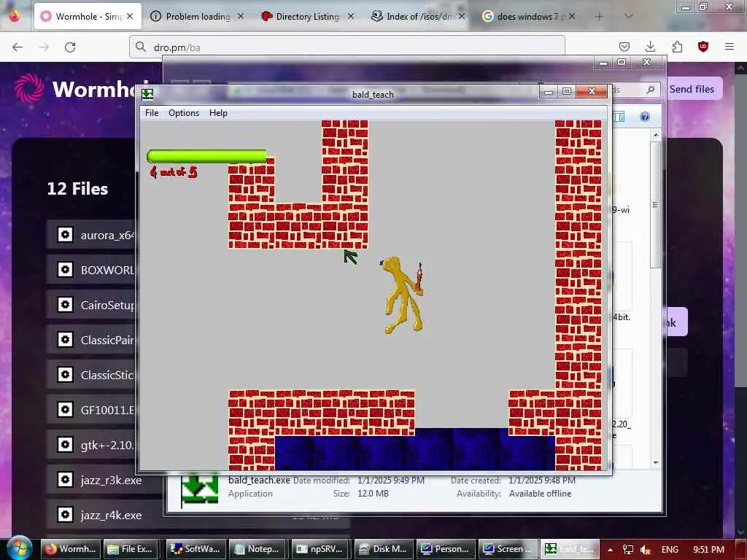
Task: Click the Explorer search magnifier icon
Action: tap(650, 90)
